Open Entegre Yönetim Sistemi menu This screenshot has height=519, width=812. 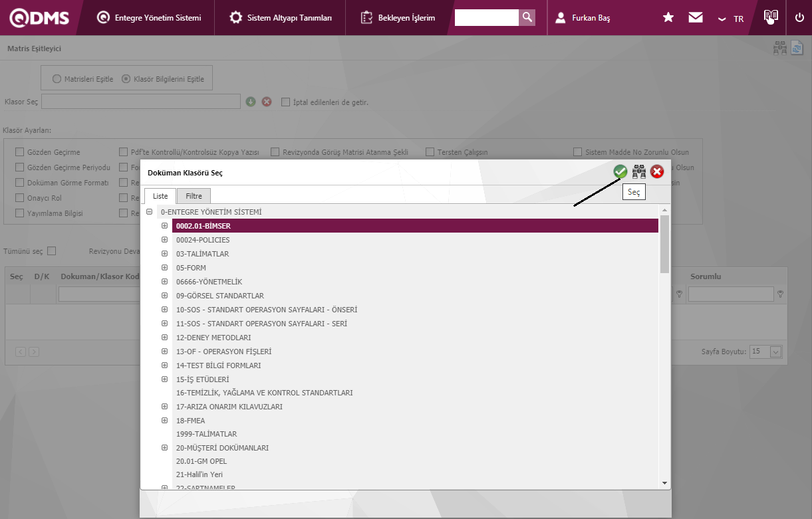pos(149,18)
